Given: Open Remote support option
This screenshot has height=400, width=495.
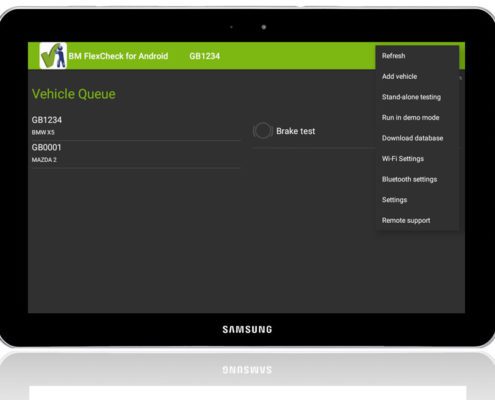Looking at the screenshot, I should click(x=417, y=220).
